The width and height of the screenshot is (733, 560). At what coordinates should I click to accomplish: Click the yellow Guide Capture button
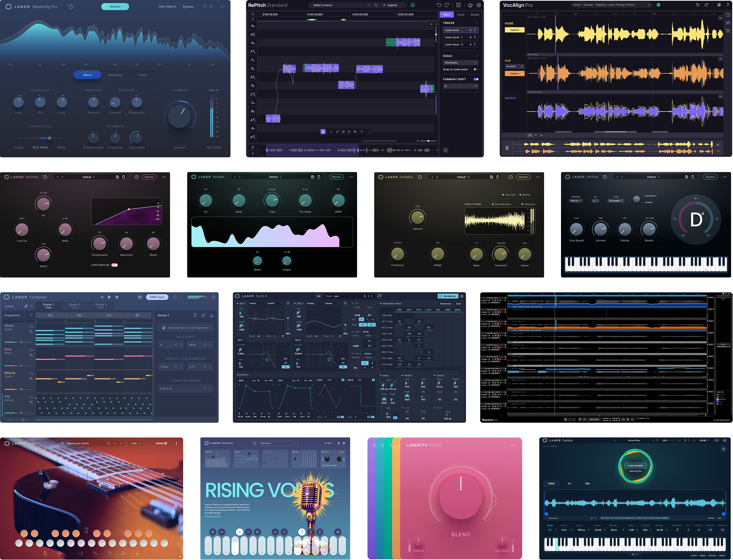(514, 30)
